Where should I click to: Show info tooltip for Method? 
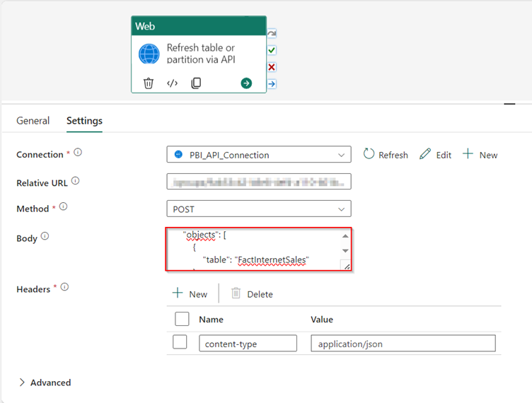click(63, 206)
